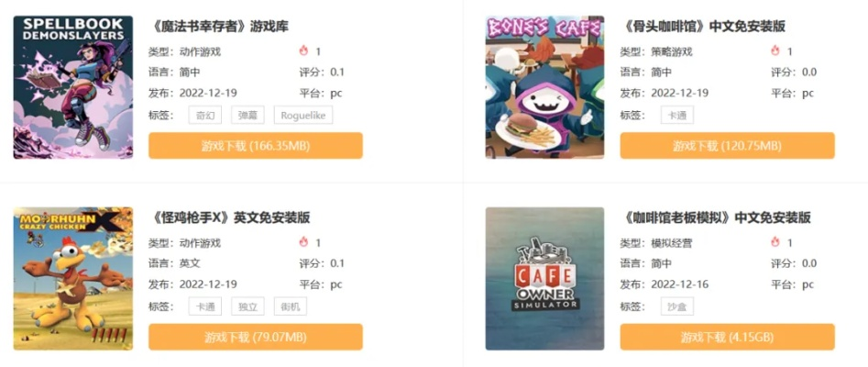Select the 弹幕 tag
The height and width of the screenshot is (367, 868).
point(247,116)
